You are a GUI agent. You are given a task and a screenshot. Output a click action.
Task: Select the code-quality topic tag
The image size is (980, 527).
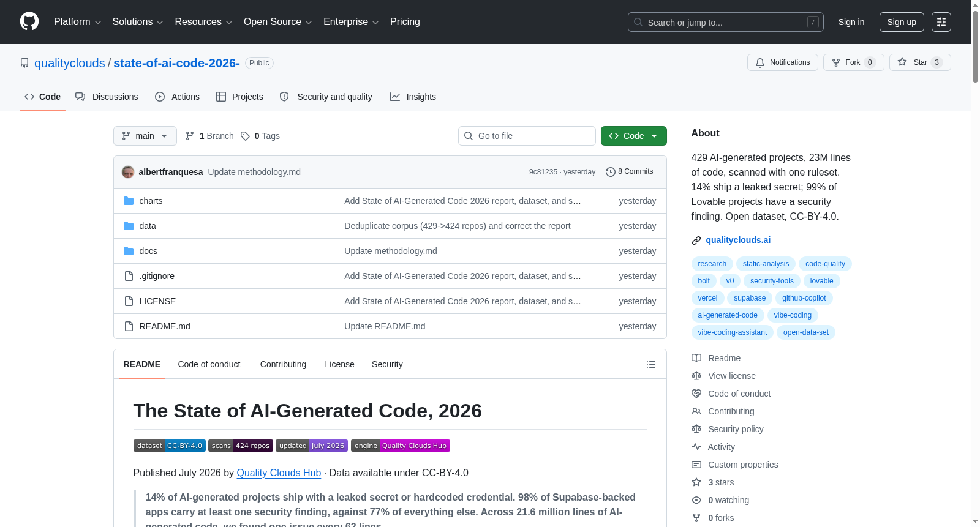click(x=825, y=264)
